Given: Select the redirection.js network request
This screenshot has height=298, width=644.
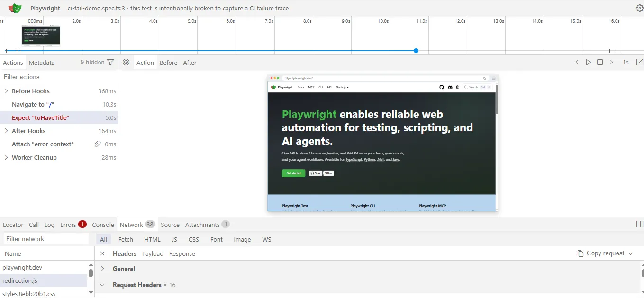Looking at the screenshot, I should 44,280.
